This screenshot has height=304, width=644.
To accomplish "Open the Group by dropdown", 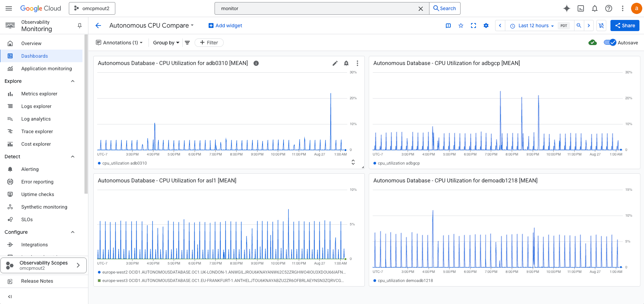I will 166,43.
